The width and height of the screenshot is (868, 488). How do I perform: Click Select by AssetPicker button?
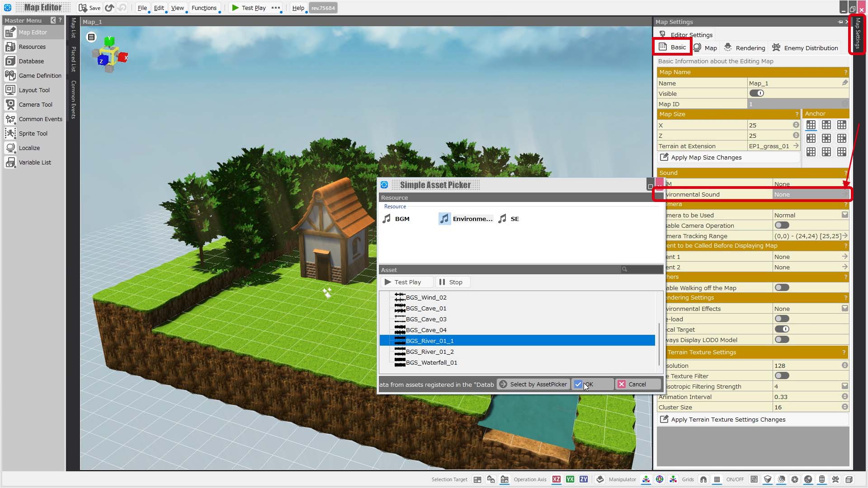[x=533, y=385]
